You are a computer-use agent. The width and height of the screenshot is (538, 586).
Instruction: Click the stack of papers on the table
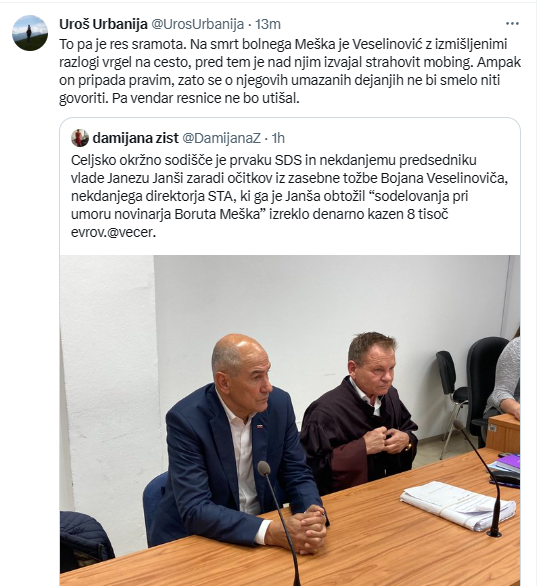point(458,505)
